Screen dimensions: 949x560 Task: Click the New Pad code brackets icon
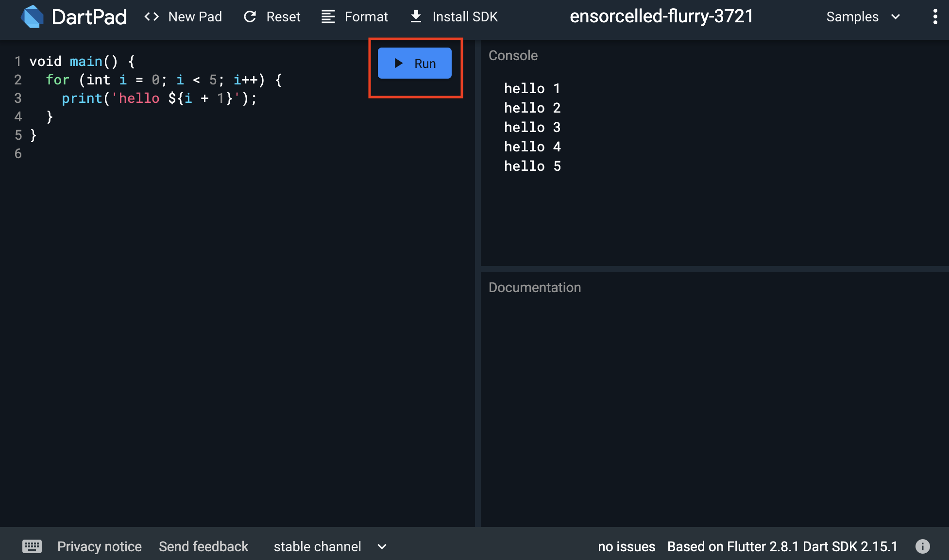tap(152, 17)
